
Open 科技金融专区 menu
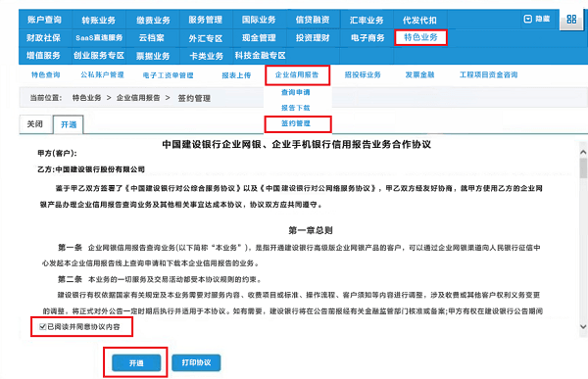pos(261,56)
